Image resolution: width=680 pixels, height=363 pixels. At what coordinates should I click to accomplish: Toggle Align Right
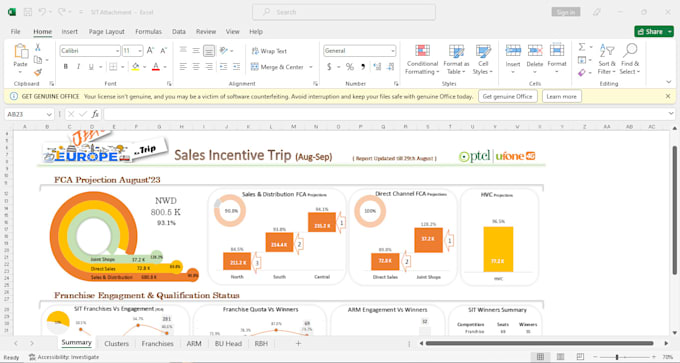(209, 67)
